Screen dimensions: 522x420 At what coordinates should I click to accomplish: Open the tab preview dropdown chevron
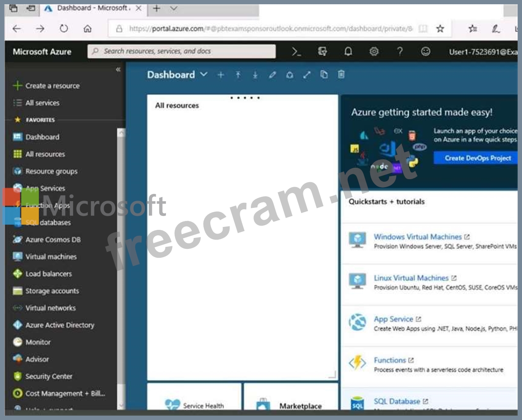coord(173,8)
